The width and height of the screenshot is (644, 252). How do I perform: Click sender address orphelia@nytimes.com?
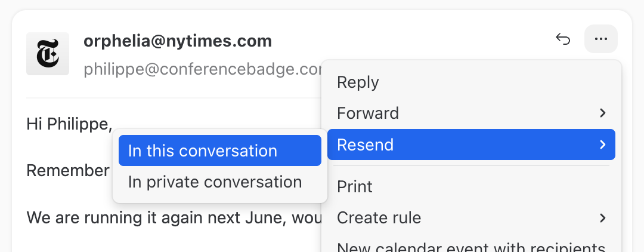click(x=178, y=41)
